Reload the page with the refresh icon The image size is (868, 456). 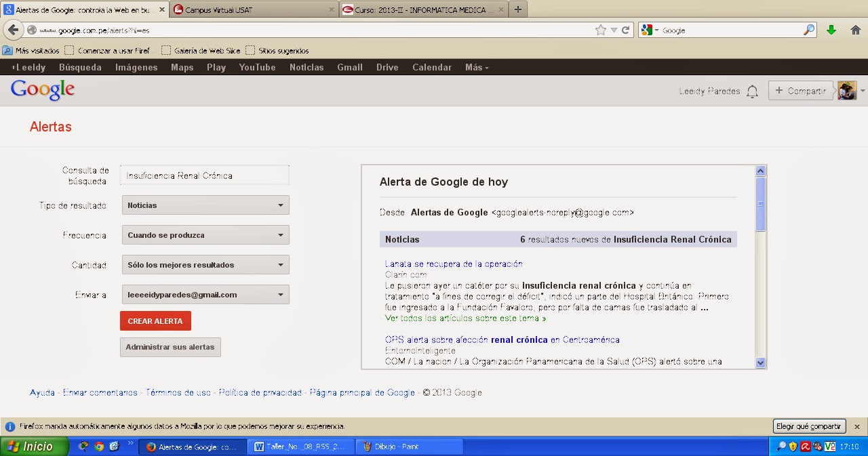[x=625, y=30]
